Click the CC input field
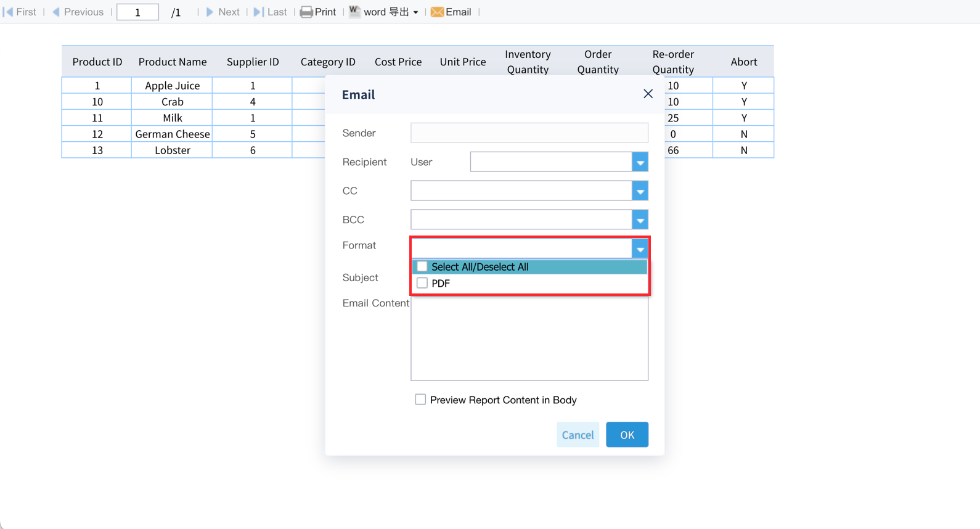980x529 pixels. pos(521,191)
